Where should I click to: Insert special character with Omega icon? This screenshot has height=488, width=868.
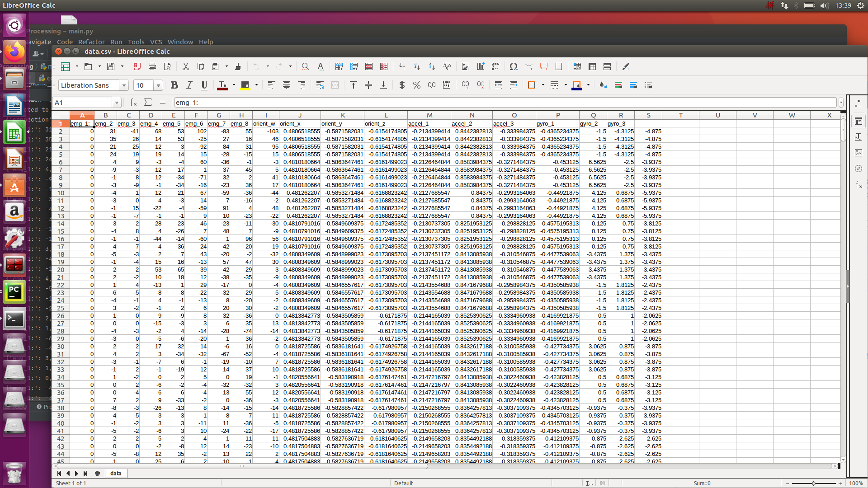[513, 66]
